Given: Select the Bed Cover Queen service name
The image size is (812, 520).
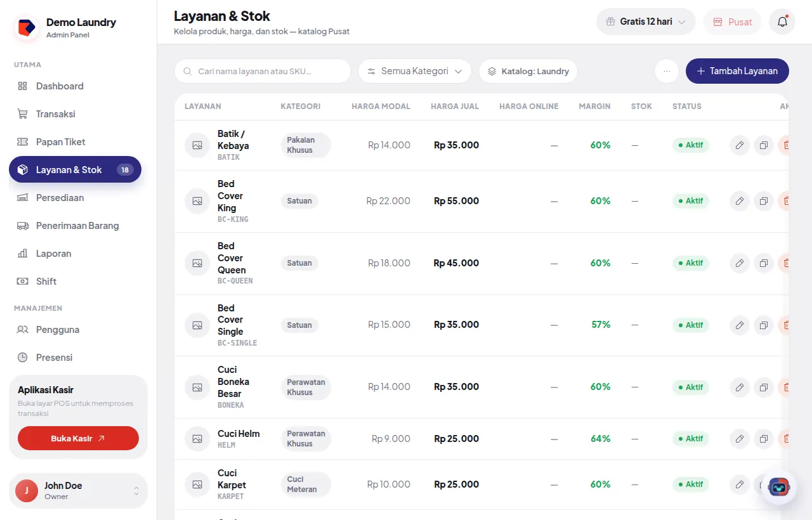Looking at the screenshot, I should coord(232,258).
